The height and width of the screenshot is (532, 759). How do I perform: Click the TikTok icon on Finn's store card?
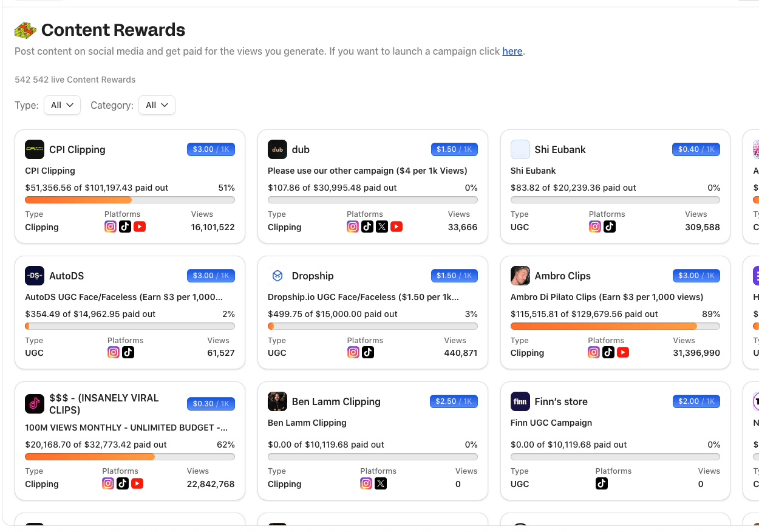pos(602,483)
